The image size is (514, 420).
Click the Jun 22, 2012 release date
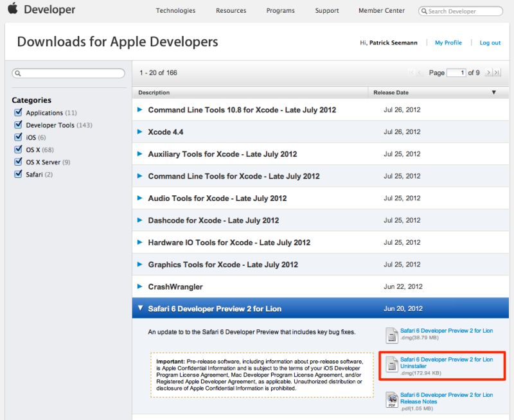(x=403, y=286)
